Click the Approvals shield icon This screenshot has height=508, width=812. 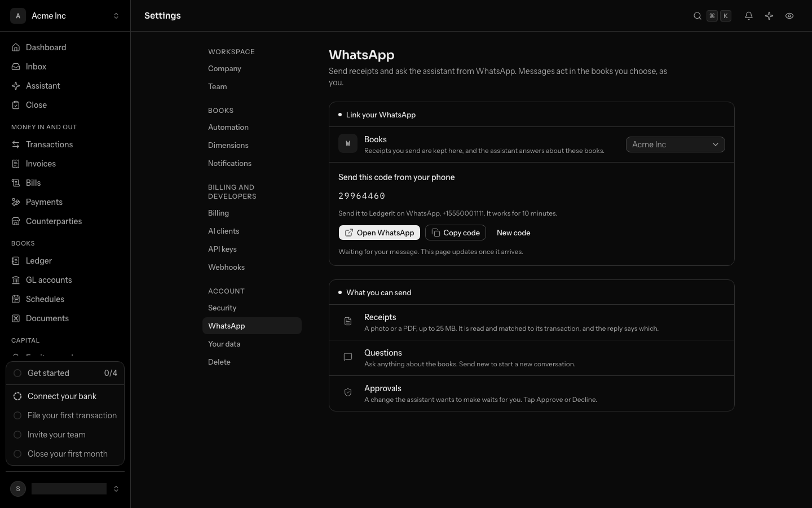pos(348,392)
